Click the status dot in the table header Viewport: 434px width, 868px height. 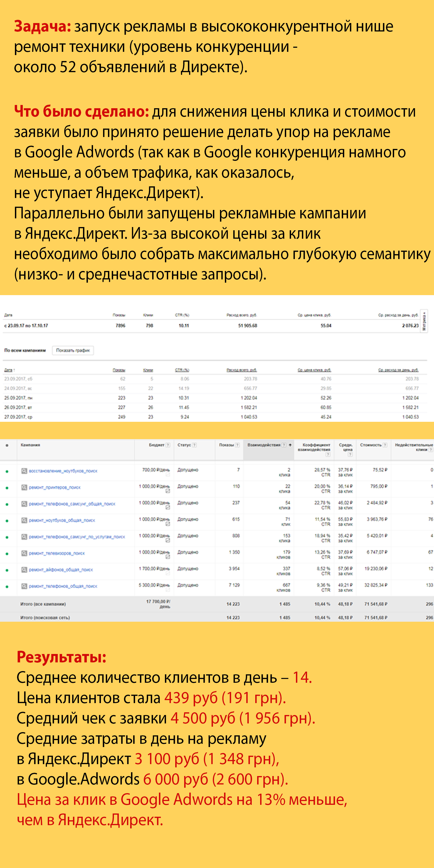pyautogui.click(x=7, y=445)
